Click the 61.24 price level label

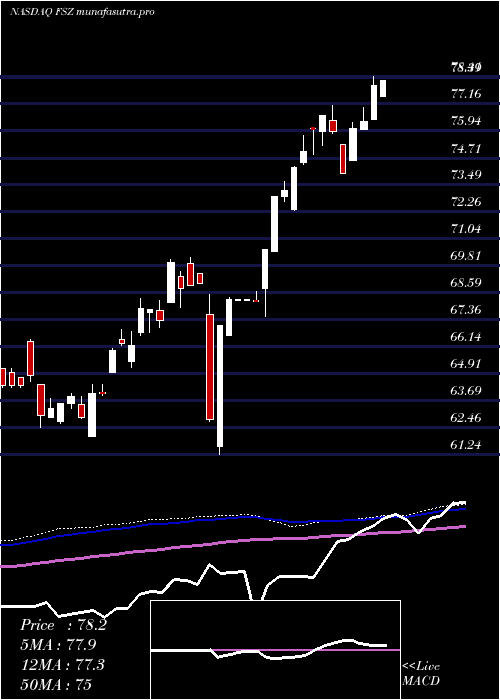pos(466,445)
